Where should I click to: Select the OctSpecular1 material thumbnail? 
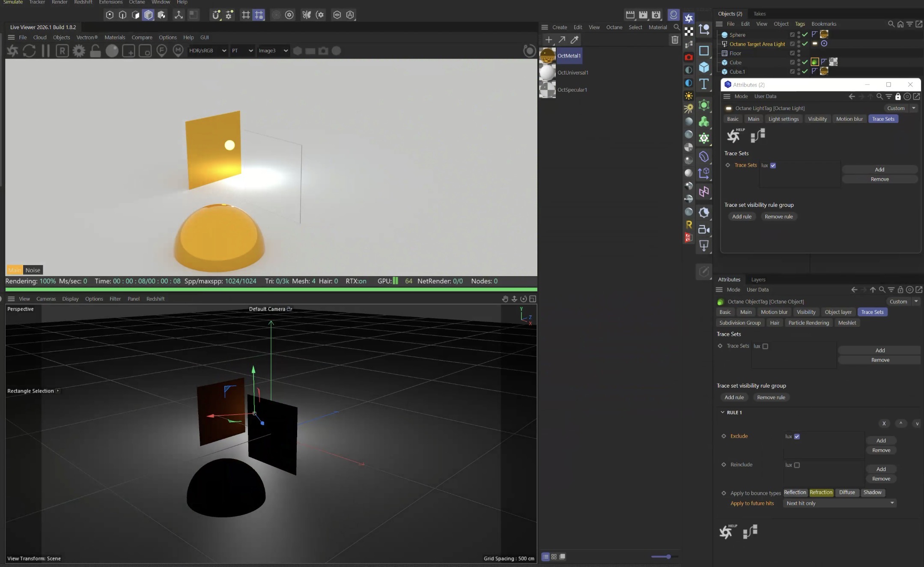[x=547, y=90]
